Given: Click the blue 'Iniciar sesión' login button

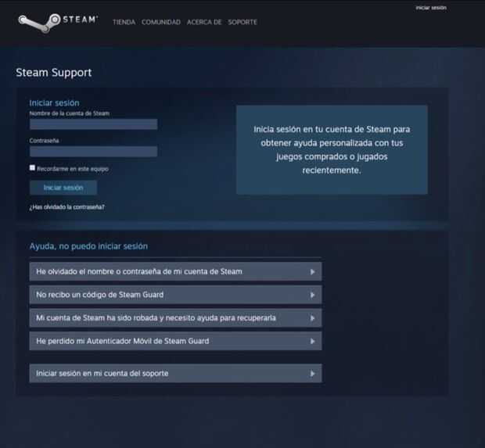Looking at the screenshot, I should [x=63, y=188].
